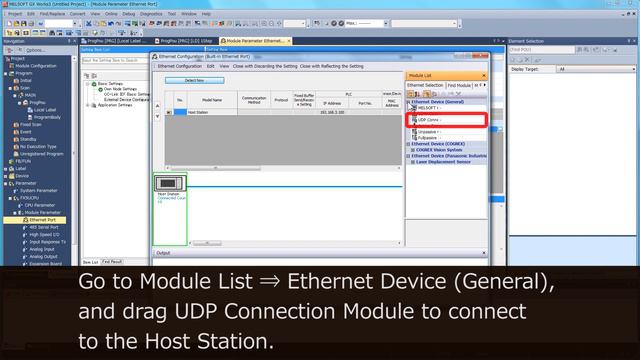Click the first icon of the second toolbar row
Image resolution: width=640 pixels, height=360 pixels.
point(9,33)
